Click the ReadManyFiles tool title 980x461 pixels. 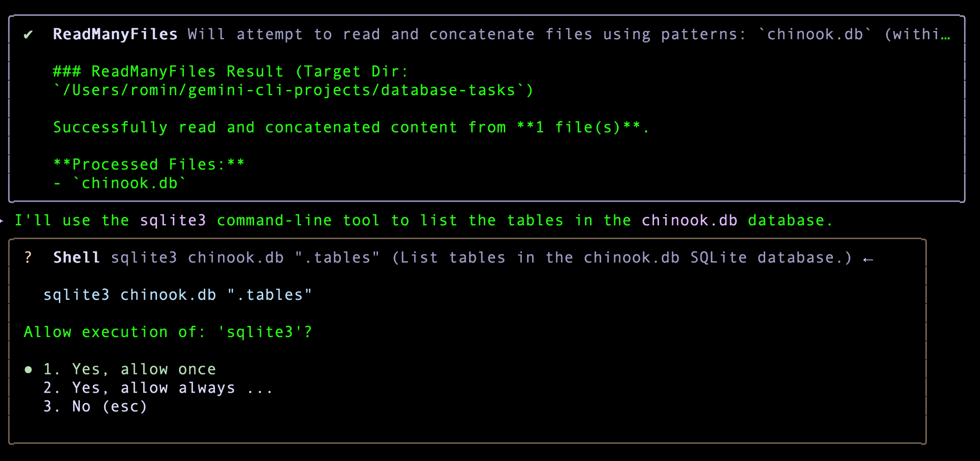(x=115, y=34)
